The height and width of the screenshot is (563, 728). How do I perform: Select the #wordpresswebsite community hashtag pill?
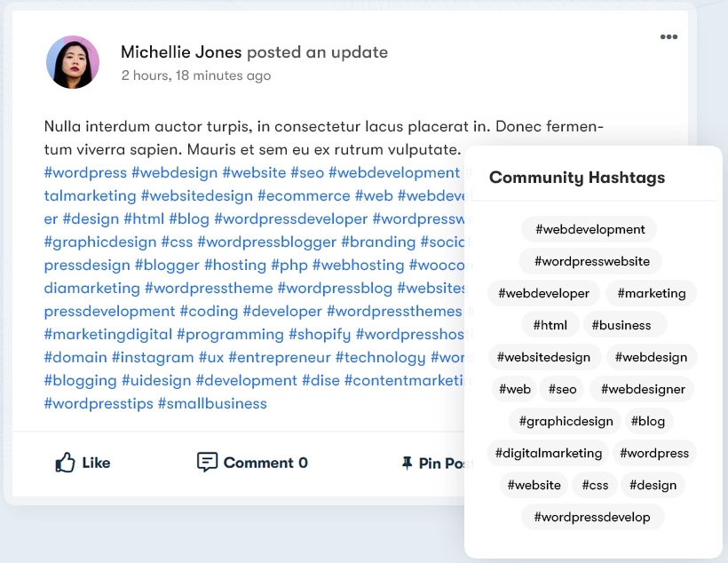(x=590, y=261)
